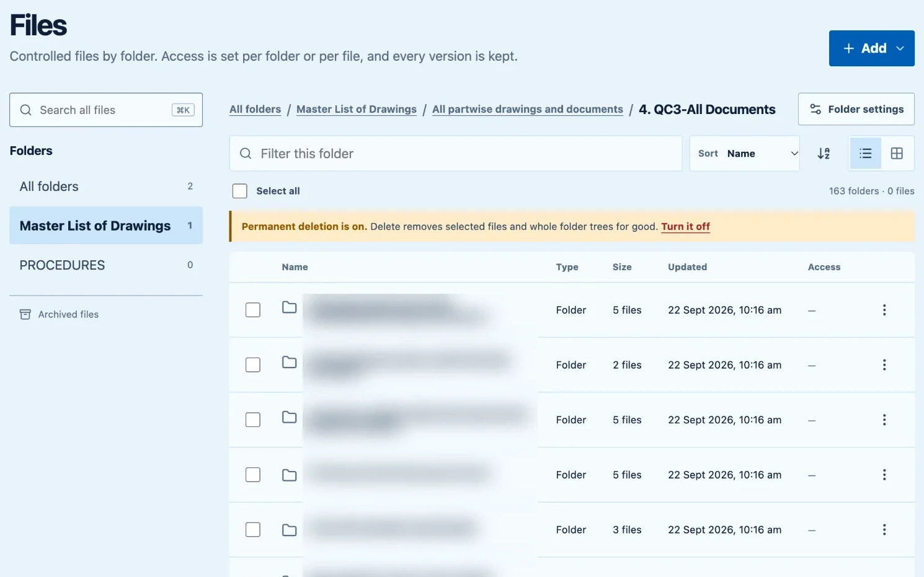Check the box for the 2 files folder
924x577 pixels.
(253, 365)
